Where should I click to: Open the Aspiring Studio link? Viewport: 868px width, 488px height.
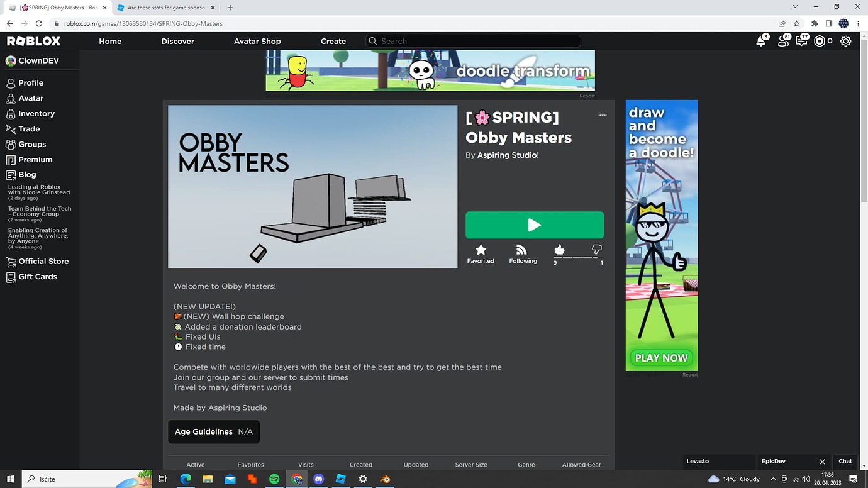point(508,155)
